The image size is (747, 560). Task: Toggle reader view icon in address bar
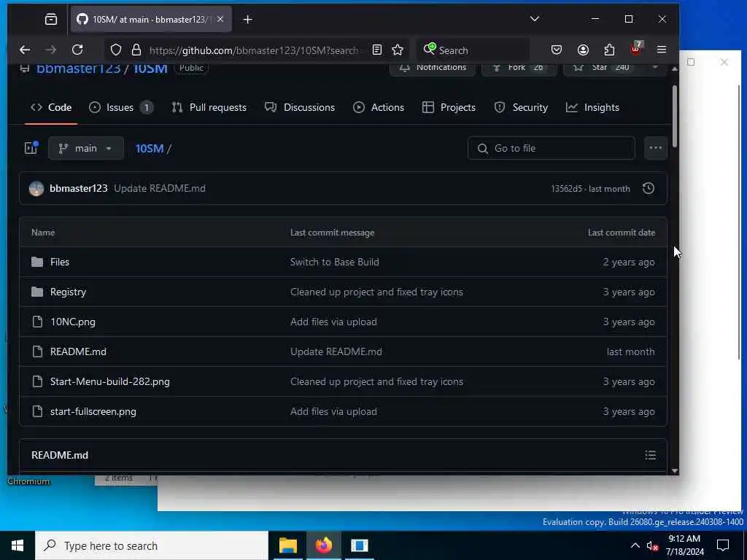[377, 50]
